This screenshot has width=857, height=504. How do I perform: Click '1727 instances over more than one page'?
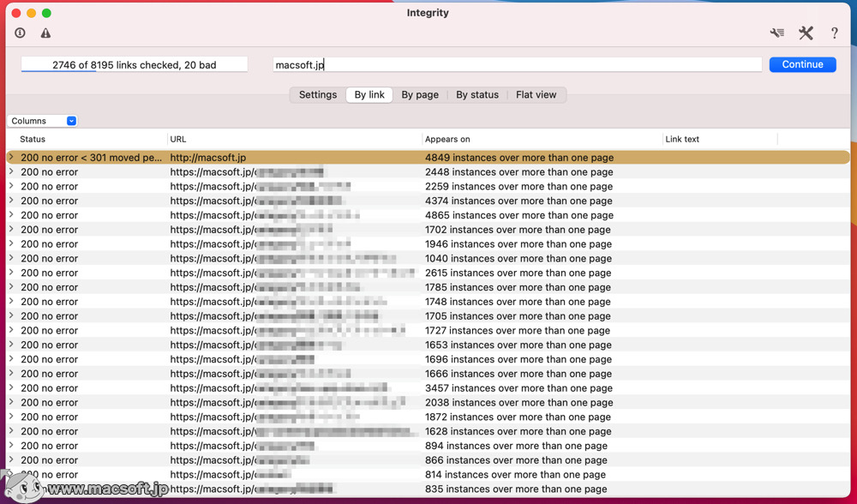point(518,330)
